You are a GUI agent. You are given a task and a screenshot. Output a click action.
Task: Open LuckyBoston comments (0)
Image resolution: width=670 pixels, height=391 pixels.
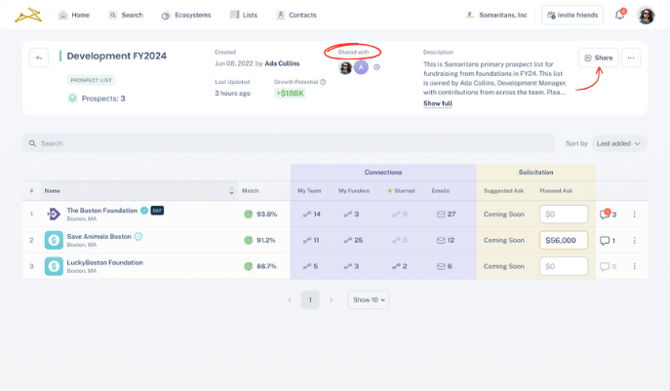(x=608, y=267)
